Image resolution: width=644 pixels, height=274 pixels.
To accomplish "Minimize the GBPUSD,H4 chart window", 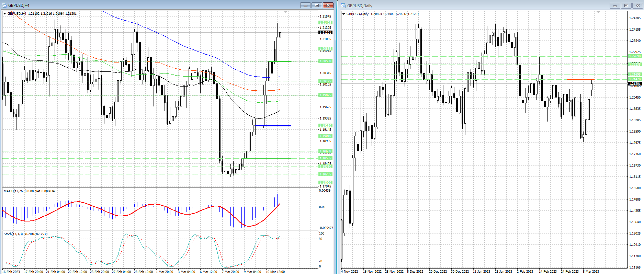I will [305, 5].
